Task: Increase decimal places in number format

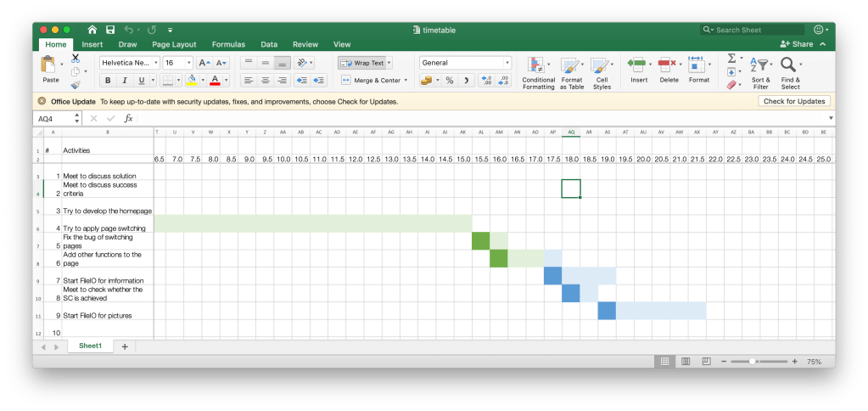Action: (x=486, y=81)
